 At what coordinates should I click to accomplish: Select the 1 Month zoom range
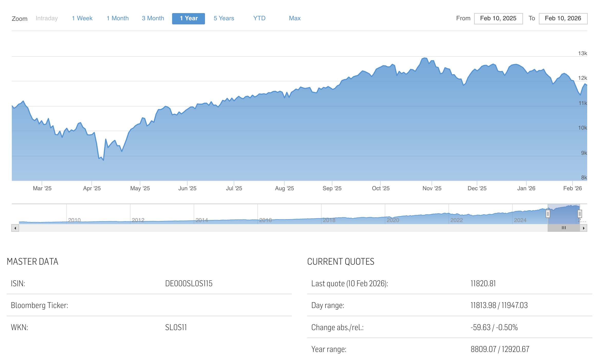[x=118, y=18]
